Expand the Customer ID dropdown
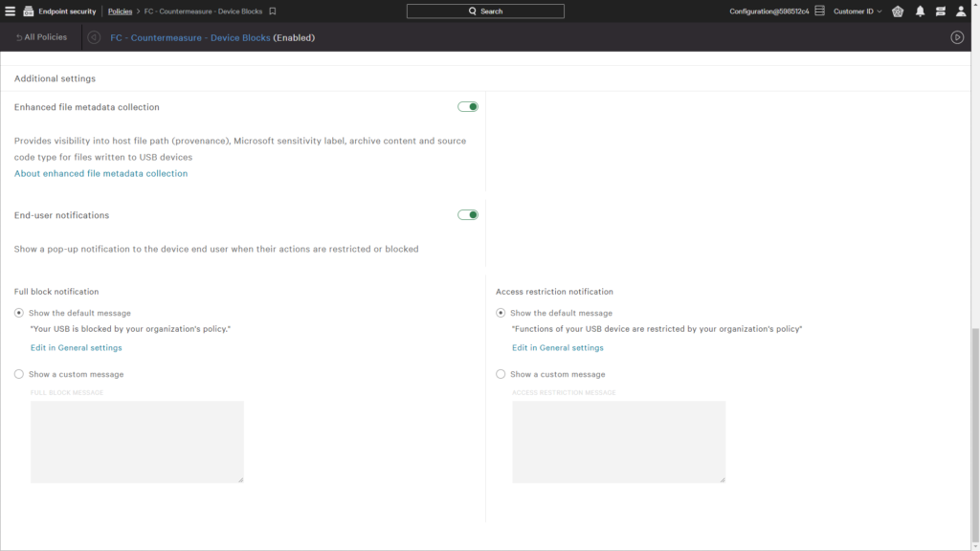 (x=857, y=11)
